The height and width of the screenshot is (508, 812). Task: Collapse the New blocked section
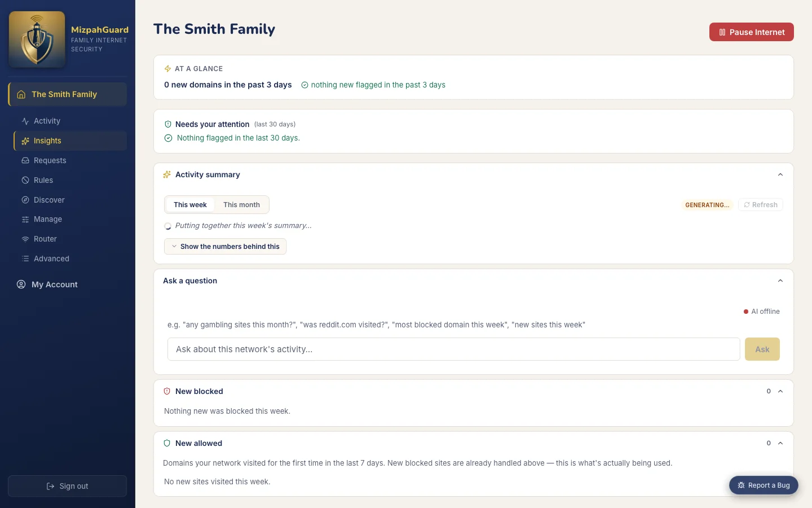click(780, 391)
